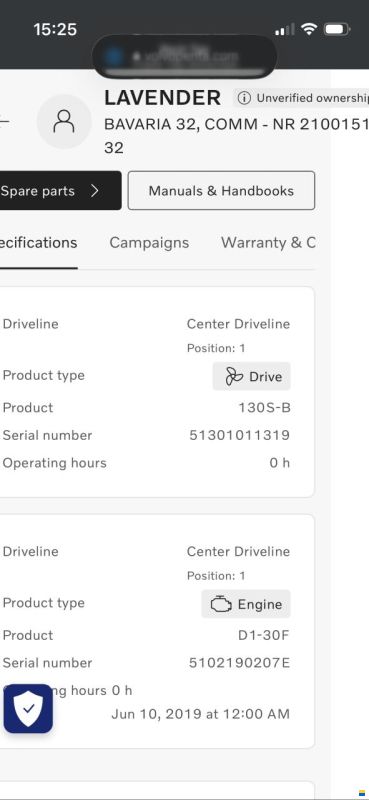The width and height of the screenshot is (369, 800).
Task: Select serial number 51301011319
Action: tap(239, 435)
